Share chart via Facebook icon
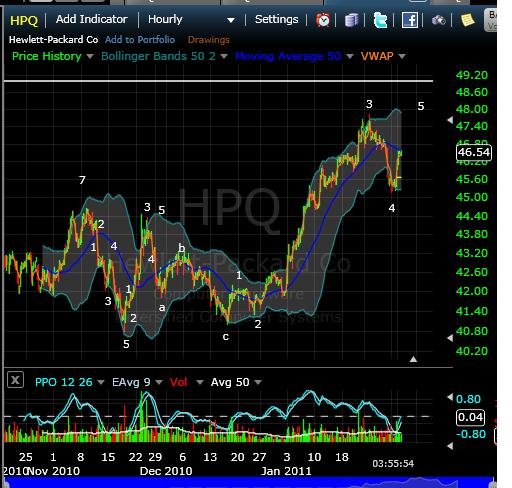Image resolution: width=512 pixels, height=488 pixels. 410,20
